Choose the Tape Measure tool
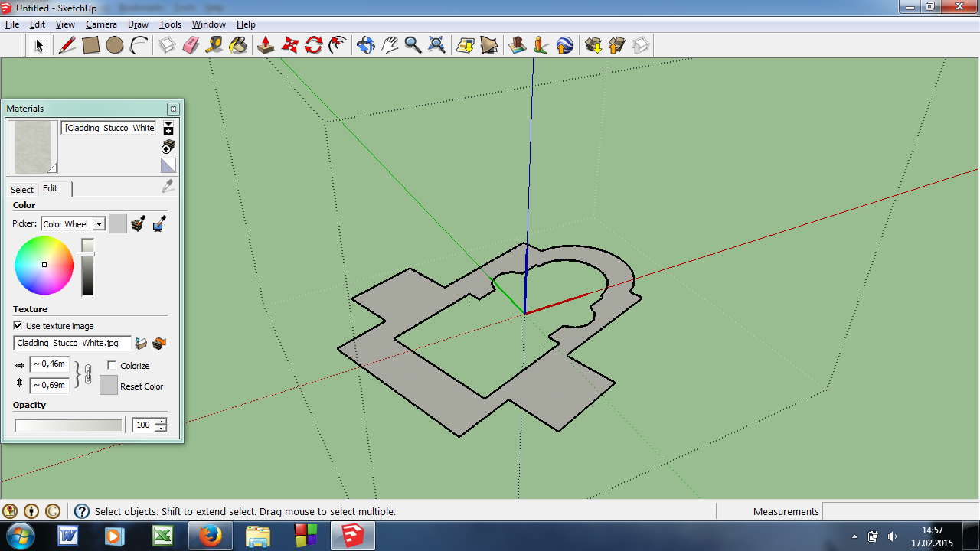The width and height of the screenshot is (980, 551). [214, 45]
